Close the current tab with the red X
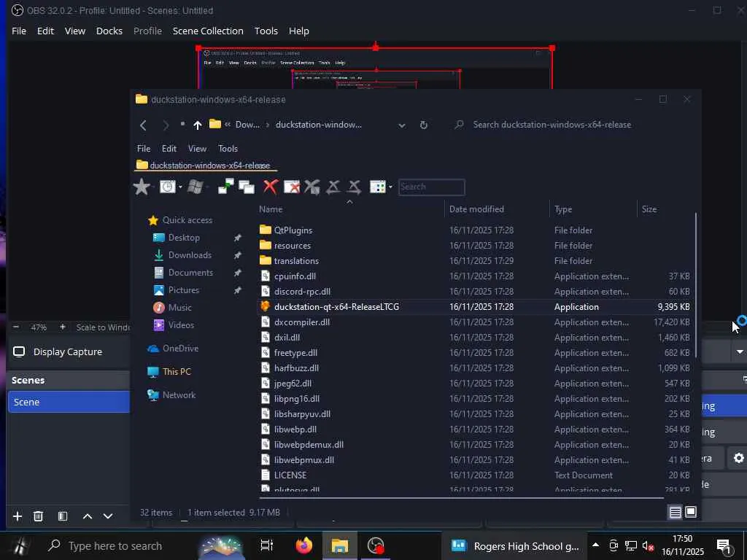The height and width of the screenshot is (560, 747). coord(271,187)
